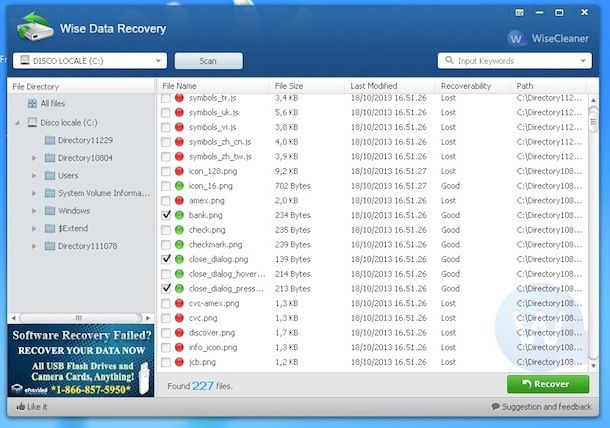Click the drive icon in the drive selector
This screenshot has height=428, width=610.
point(25,60)
